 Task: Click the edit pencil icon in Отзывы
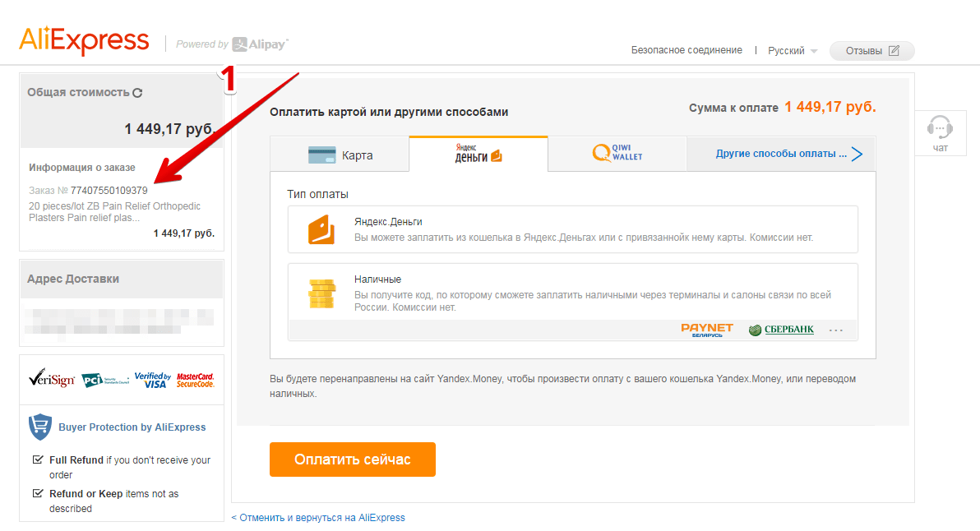point(894,51)
